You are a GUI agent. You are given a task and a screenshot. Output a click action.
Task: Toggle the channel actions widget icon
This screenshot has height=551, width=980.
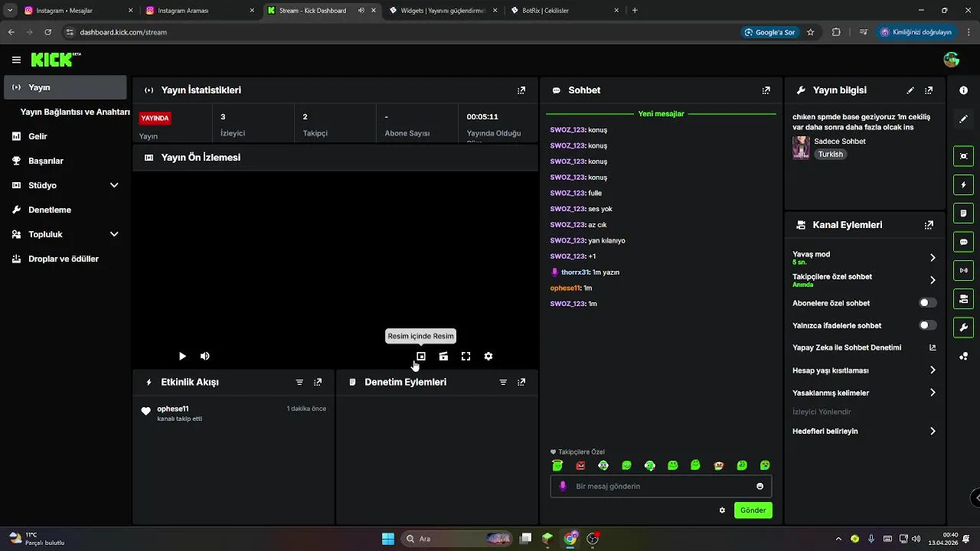pos(963,298)
